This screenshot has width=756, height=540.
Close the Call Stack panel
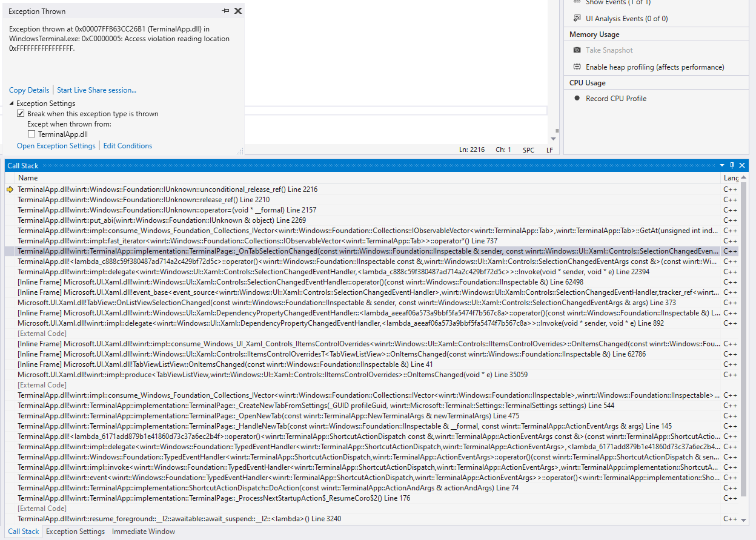pos(742,165)
